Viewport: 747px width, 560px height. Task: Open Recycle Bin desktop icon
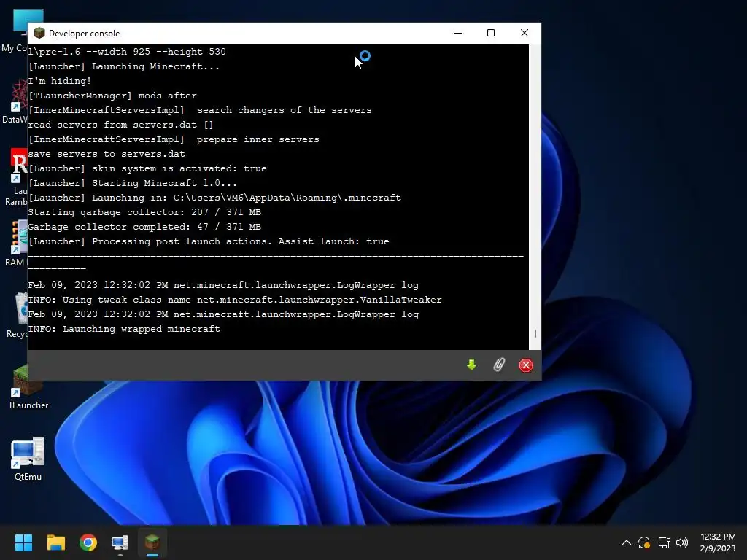(x=18, y=316)
